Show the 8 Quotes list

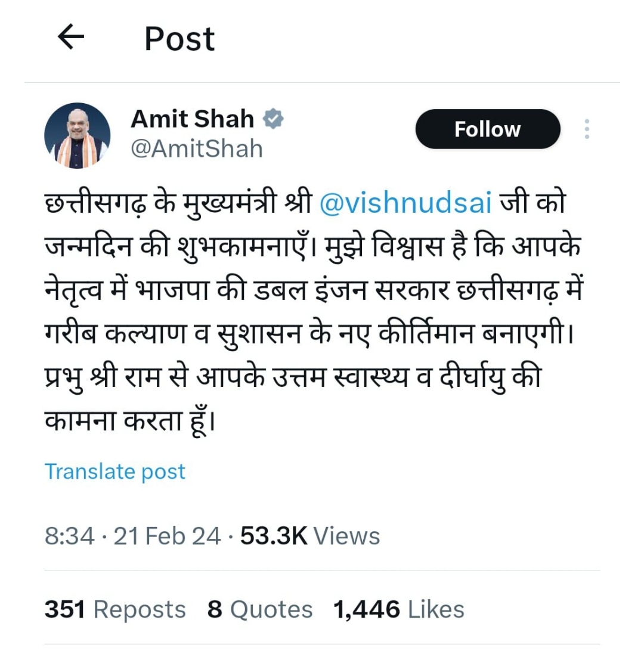(260, 609)
